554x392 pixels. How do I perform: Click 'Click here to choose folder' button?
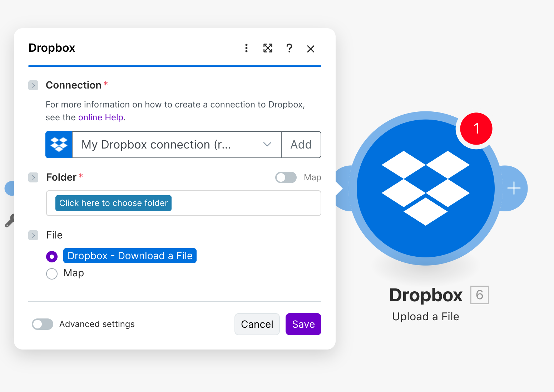(x=113, y=203)
